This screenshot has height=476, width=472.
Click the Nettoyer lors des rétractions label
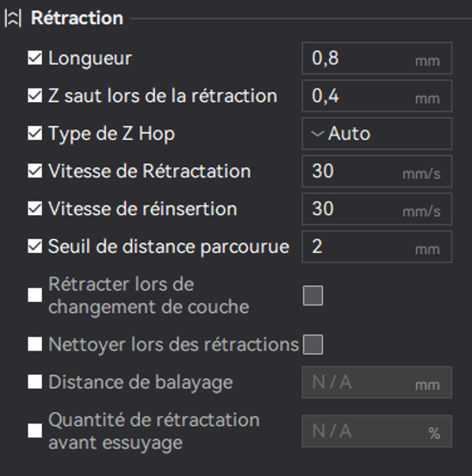pyautogui.click(x=174, y=345)
